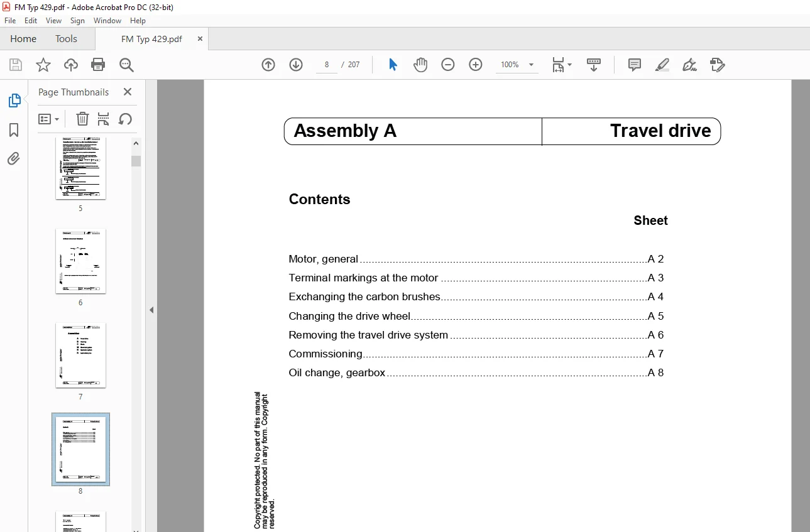Click the insert page break/scissors icon
Viewport: 810px width, 532px height.
point(104,119)
